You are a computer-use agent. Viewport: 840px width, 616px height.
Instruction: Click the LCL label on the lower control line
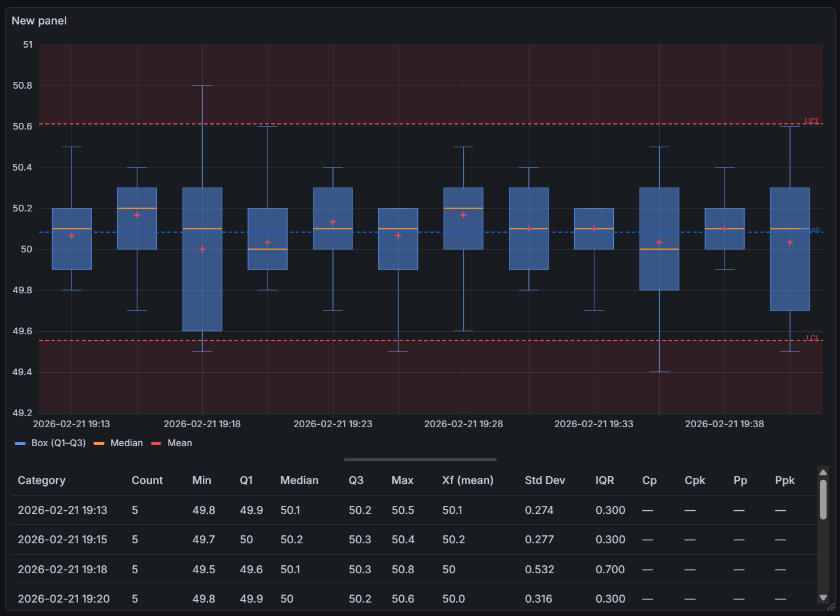click(x=813, y=337)
